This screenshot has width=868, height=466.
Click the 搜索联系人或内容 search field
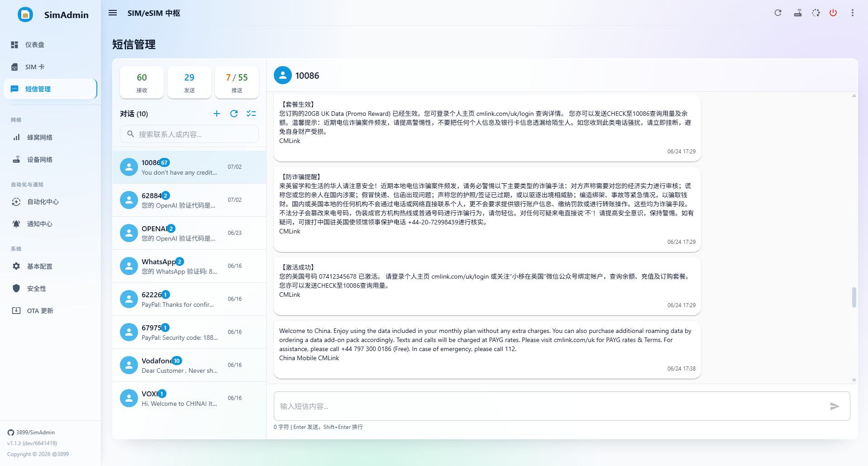coord(189,134)
